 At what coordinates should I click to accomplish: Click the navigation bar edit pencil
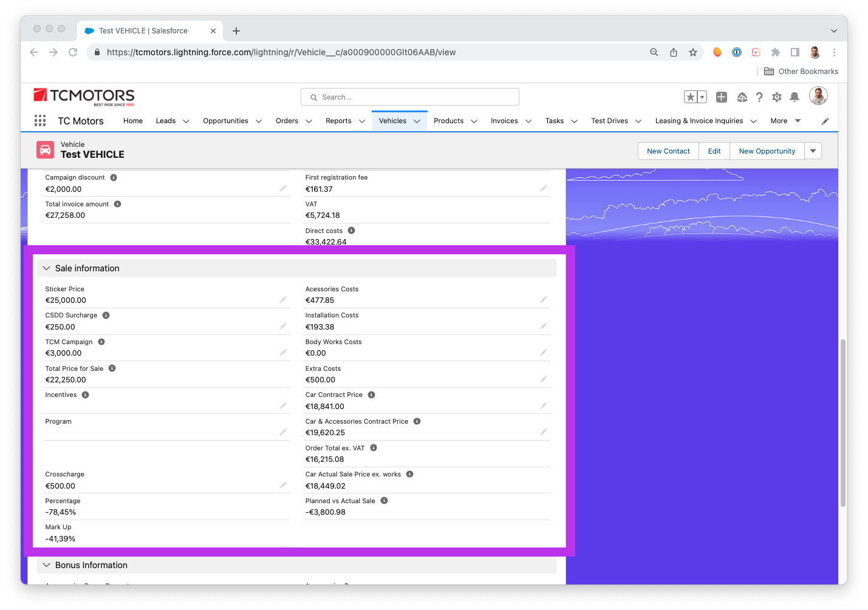coord(825,121)
